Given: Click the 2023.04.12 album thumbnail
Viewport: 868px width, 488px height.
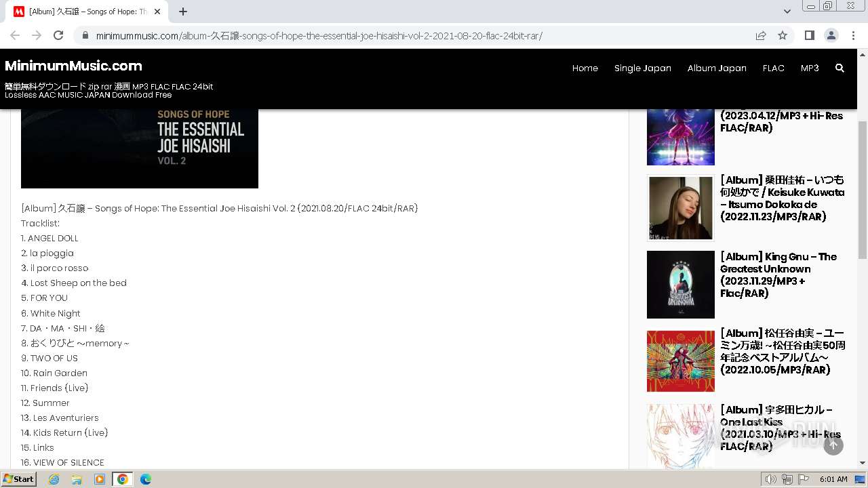Looking at the screenshot, I should (x=680, y=137).
